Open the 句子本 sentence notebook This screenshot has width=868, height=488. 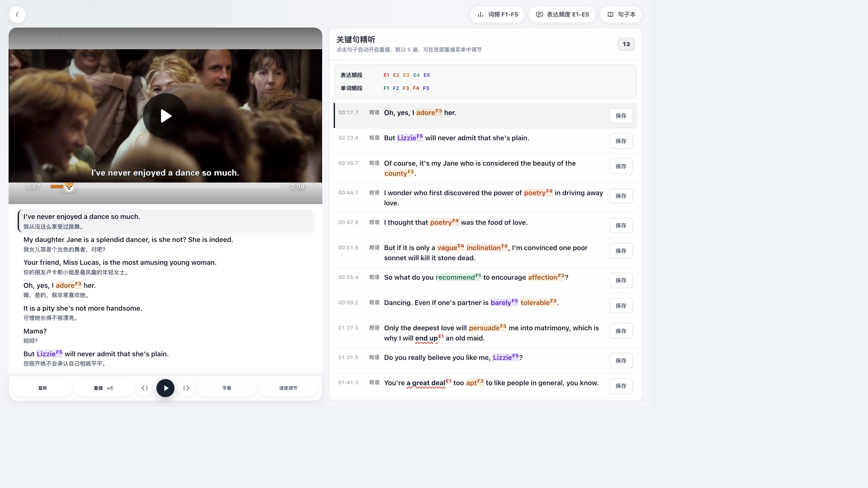coord(621,14)
